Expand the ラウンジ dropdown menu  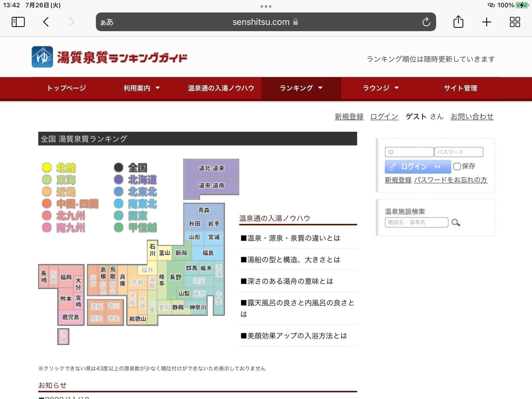pyautogui.click(x=381, y=88)
